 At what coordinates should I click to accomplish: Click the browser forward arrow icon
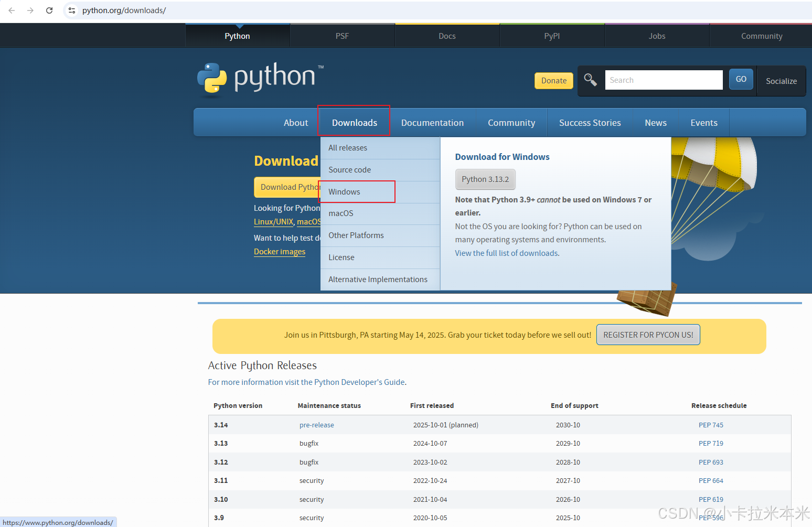point(30,10)
